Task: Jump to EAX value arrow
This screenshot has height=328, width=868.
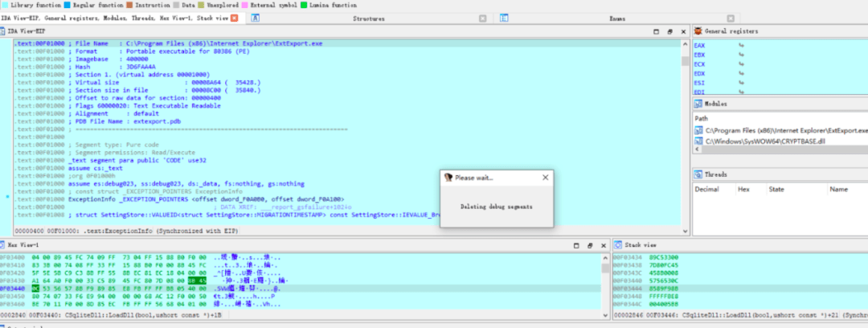Action: [741, 46]
